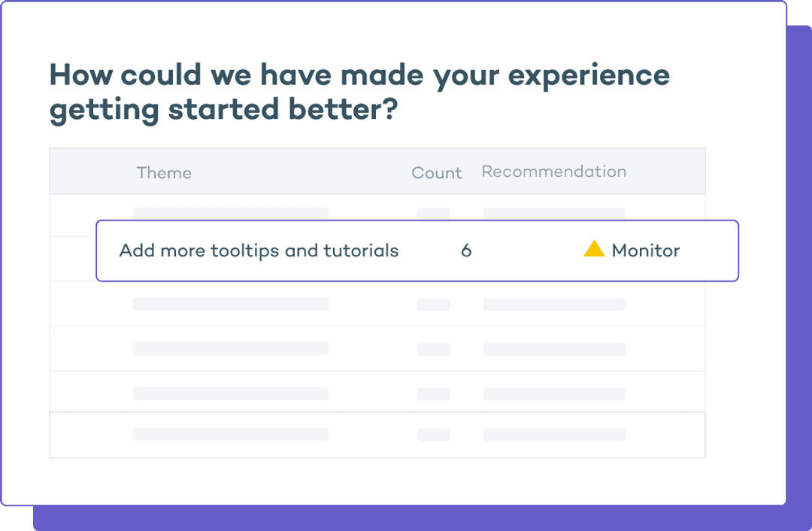The height and width of the screenshot is (531, 812).
Task: Click the Monitor recommendation label
Action: [645, 250]
